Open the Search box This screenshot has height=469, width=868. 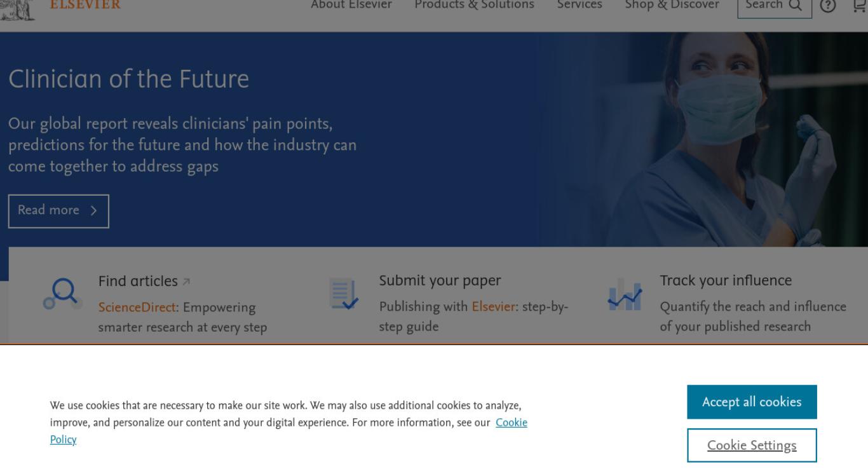pos(775,6)
